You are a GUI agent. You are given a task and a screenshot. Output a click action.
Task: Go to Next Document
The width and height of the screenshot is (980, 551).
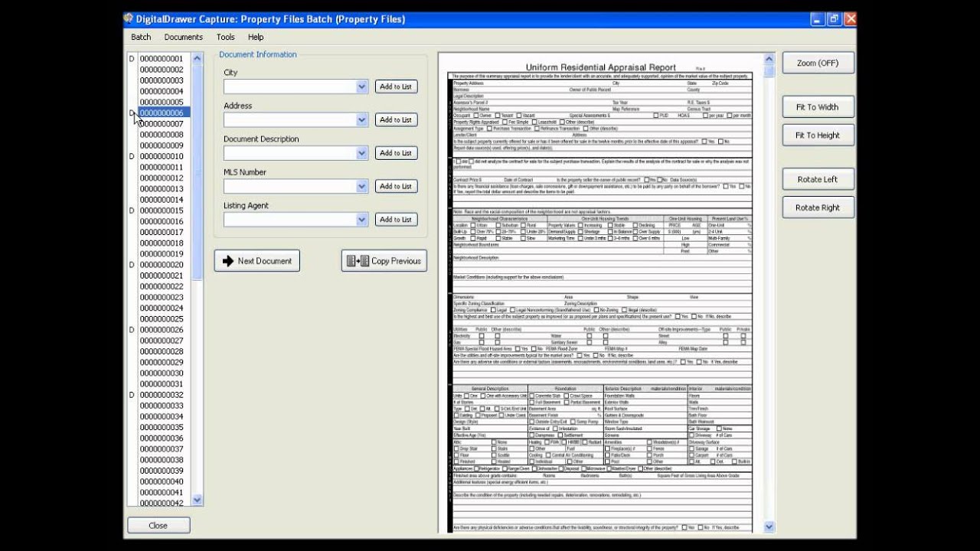(x=257, y=261)
